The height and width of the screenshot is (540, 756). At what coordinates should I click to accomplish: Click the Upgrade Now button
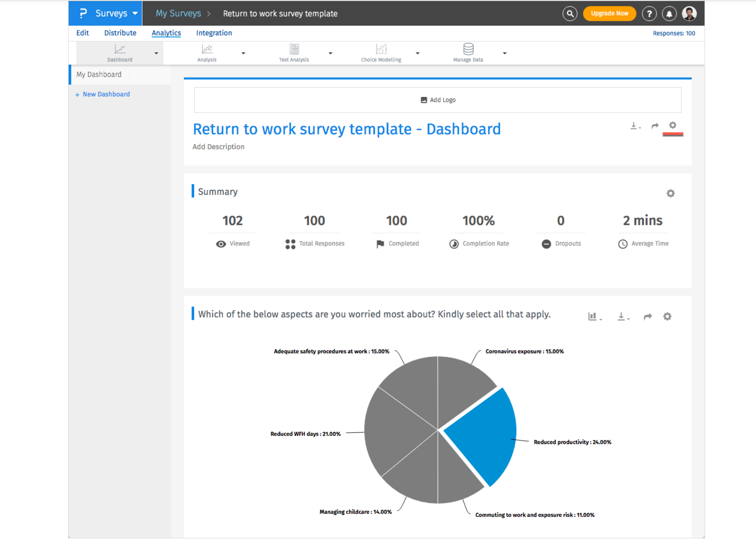[x=609, y=13]
